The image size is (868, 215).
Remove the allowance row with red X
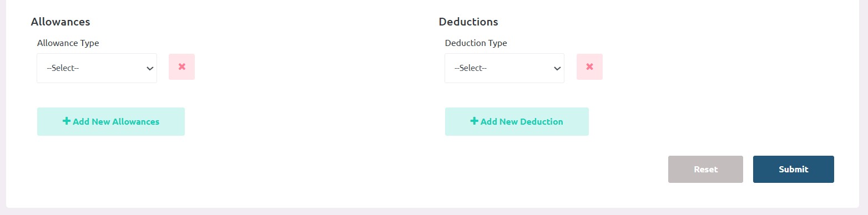[181, 66]
